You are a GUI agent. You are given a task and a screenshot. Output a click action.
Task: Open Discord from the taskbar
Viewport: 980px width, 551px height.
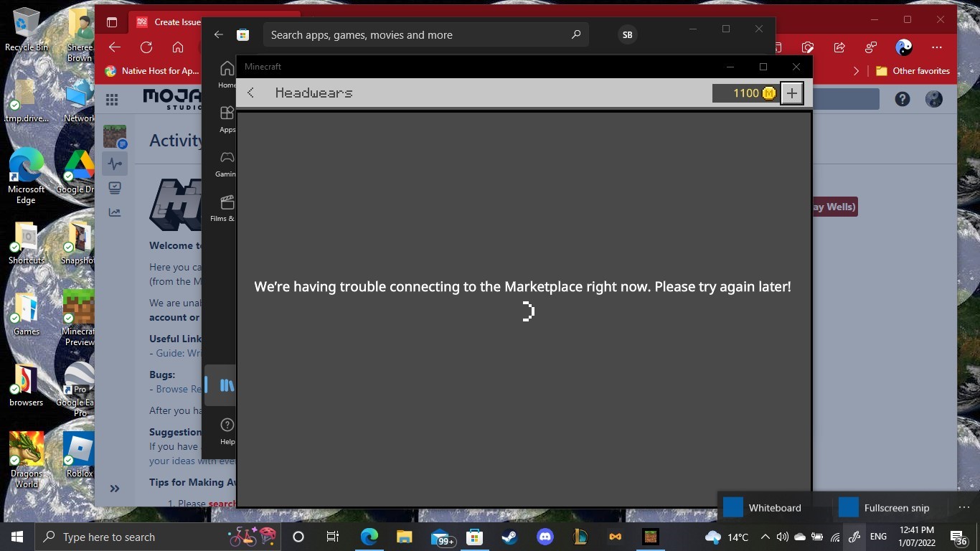545,537
